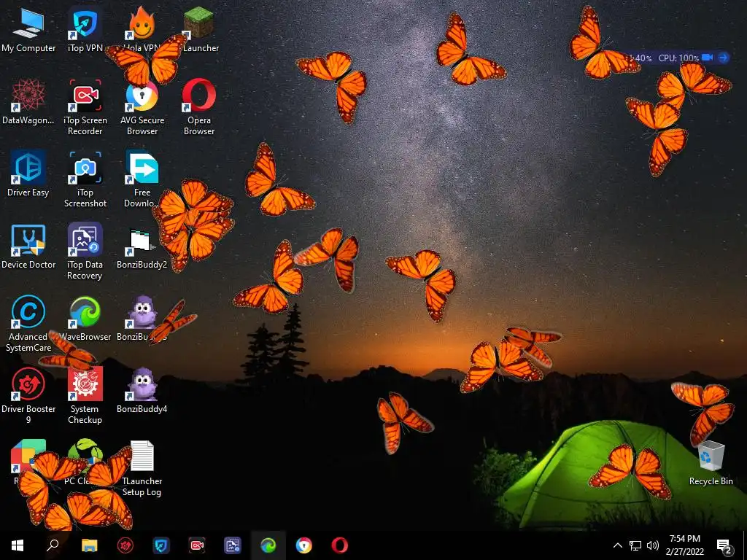
Task: Launch iTop Screen Recorder desktop icon
Action: coord(85,107)
